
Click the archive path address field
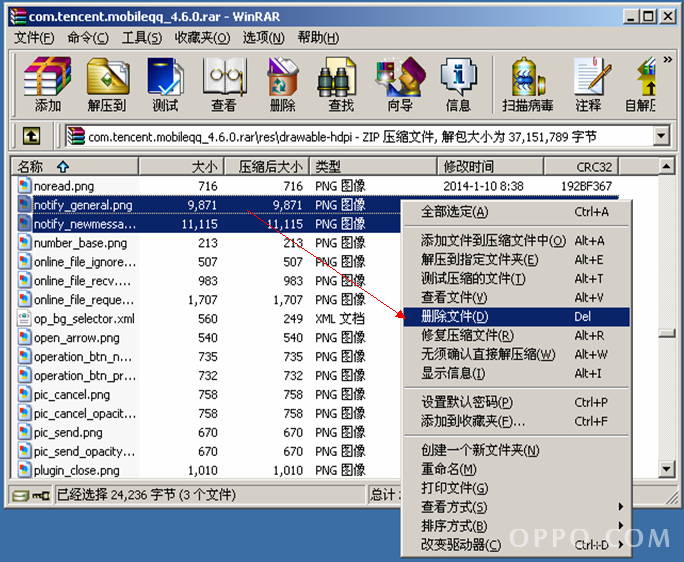coord(360,137)
